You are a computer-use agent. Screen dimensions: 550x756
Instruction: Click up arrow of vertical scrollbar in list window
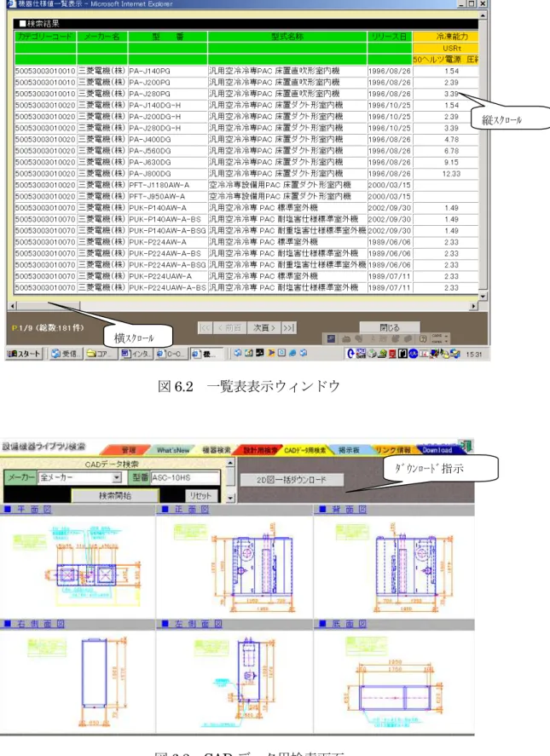point(483,16)
